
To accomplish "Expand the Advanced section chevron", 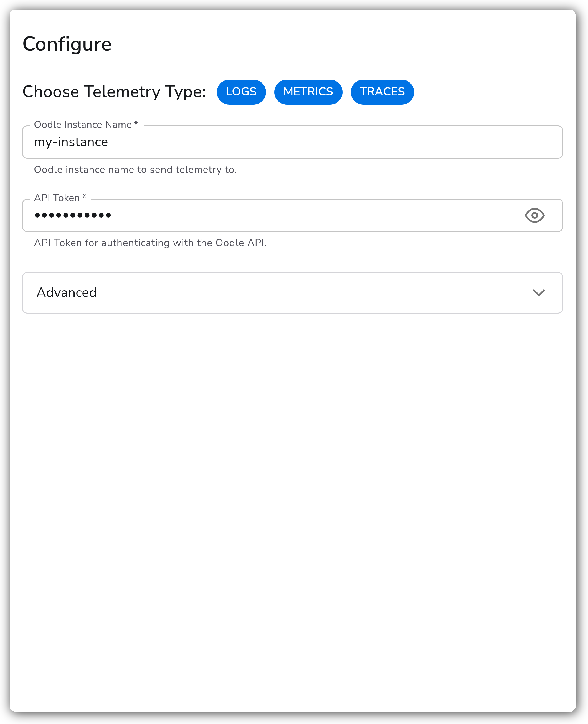I will pyautogui.click(x=539, y=293).
